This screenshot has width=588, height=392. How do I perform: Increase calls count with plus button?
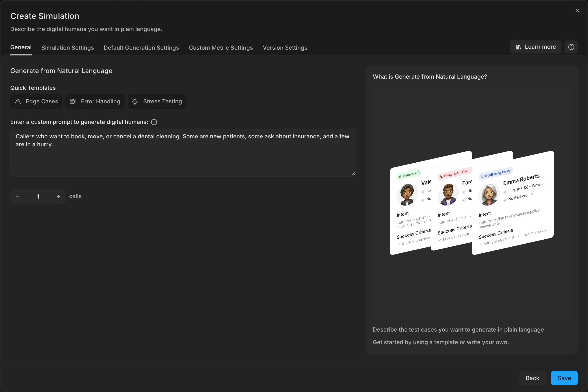point(58,196)
